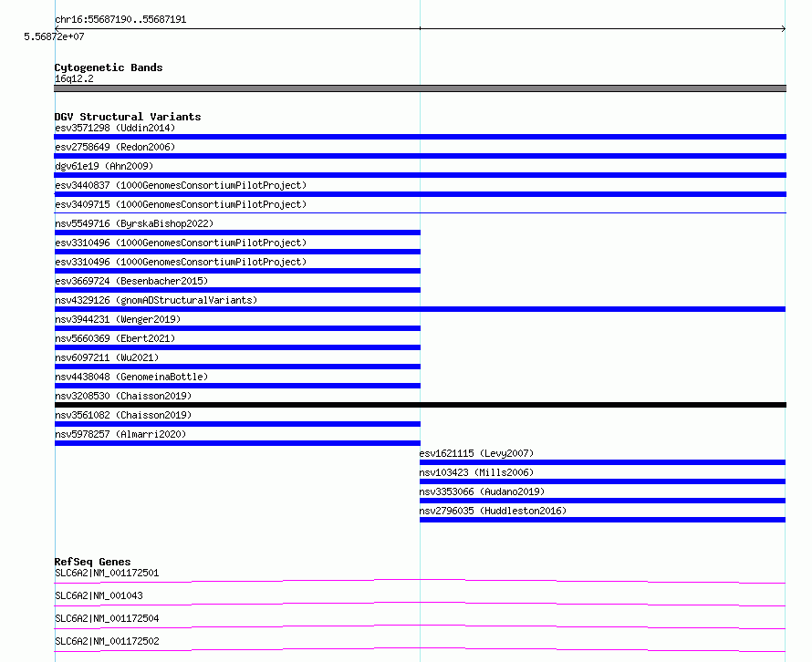
Task: Click the gray 16q12.2 cytogenetic band bar
Action: [420, 88]
